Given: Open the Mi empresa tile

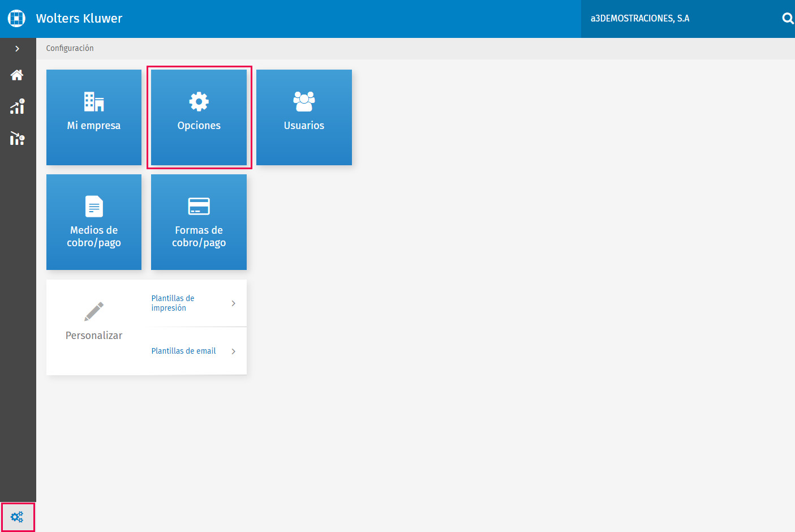Looking at the screenshot, I should click(94, 117).
